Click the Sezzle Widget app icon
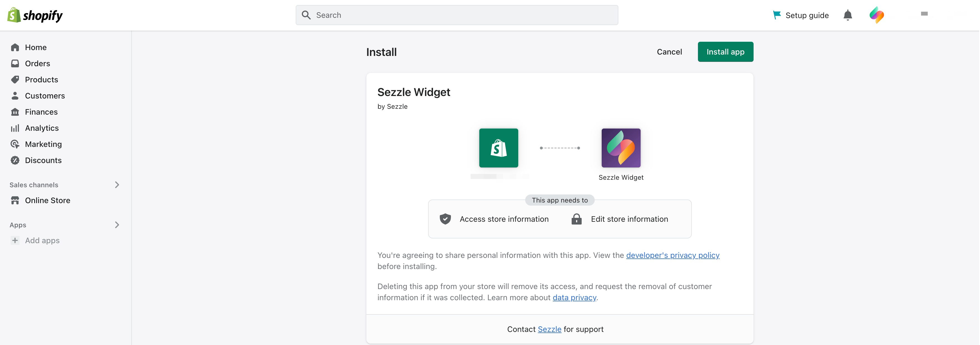This screenshot has width=980, height=345. click(621, 148)
